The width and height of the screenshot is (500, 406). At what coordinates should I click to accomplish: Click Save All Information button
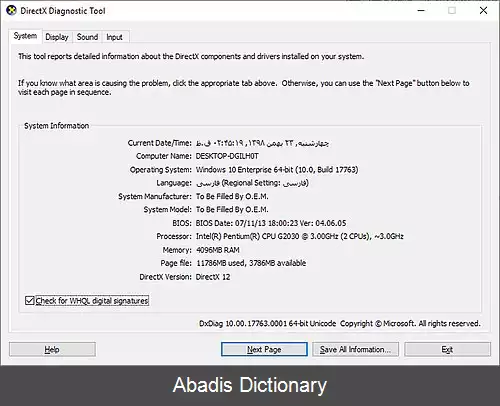point(355,349)
